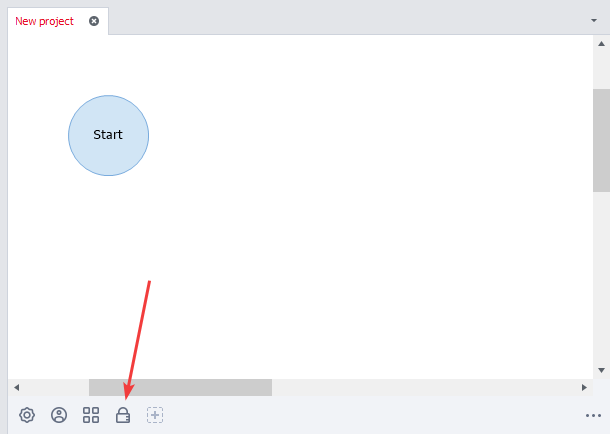Close the New project tab

[94, 21]
